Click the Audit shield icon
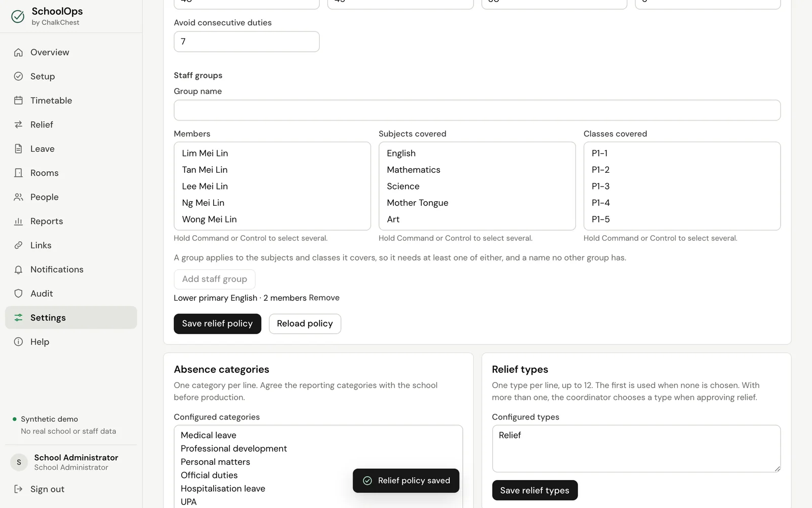The height and width of the screenshot is (508, 812). pos(18,294)
